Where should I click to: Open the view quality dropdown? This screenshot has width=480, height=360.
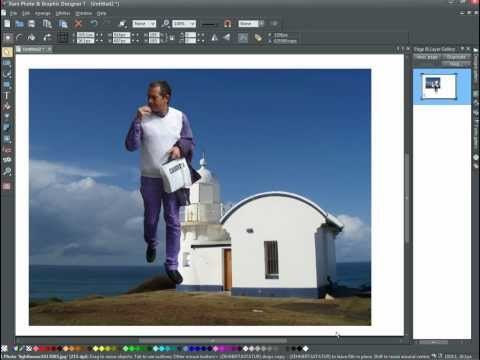pyautogui.click(x=144, y=24)
